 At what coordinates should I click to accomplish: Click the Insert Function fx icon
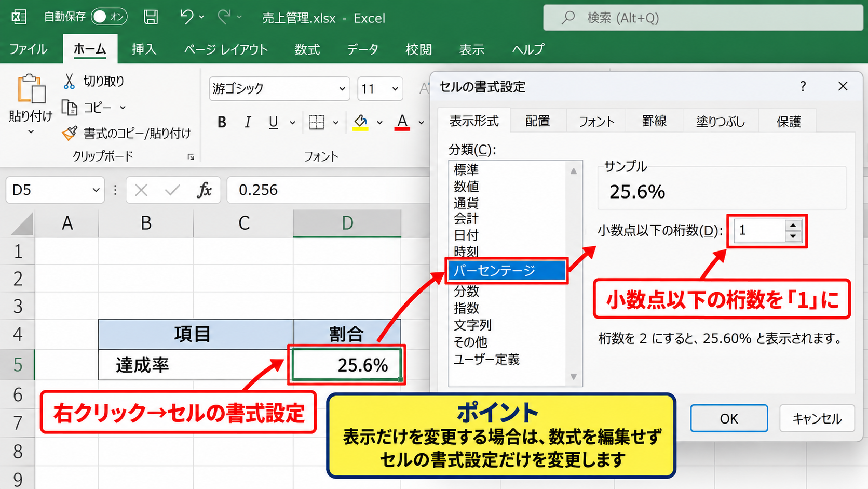(x=205, y=190)
